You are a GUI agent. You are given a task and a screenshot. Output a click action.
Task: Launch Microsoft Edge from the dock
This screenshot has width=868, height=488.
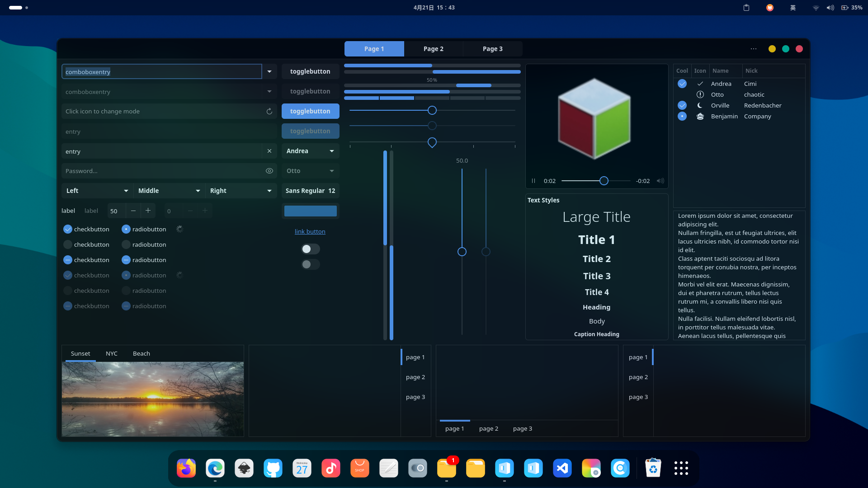click(x=215, y=468)
